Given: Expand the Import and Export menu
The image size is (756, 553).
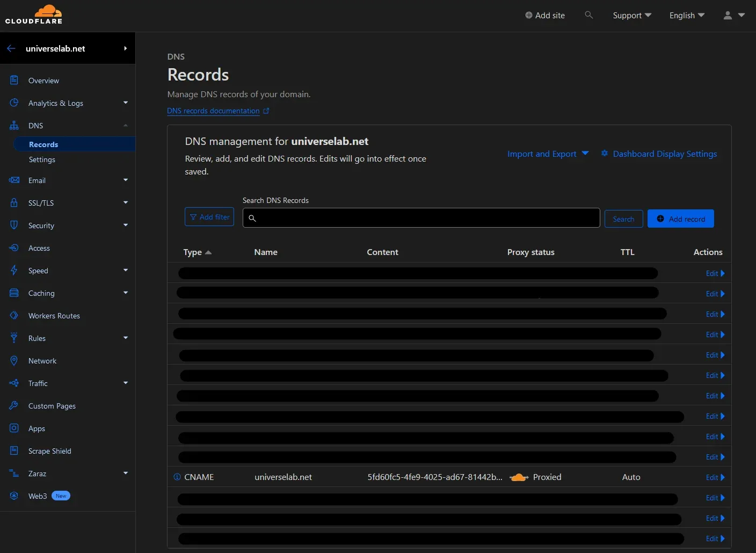Looking at the screenshot, I should (x=547, y=154).
